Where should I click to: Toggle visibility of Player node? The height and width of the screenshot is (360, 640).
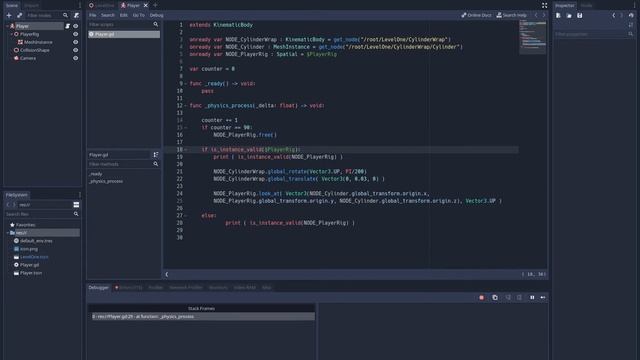pos(76,26)
